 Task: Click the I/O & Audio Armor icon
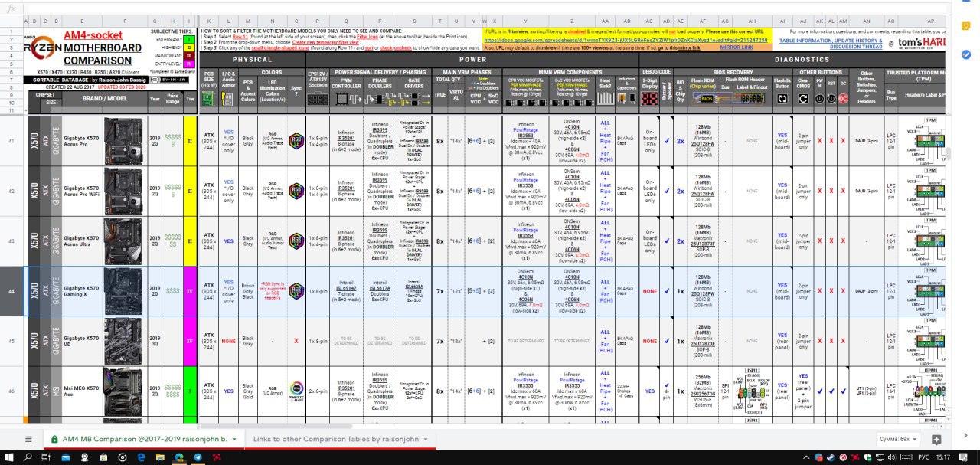(228, 98)
